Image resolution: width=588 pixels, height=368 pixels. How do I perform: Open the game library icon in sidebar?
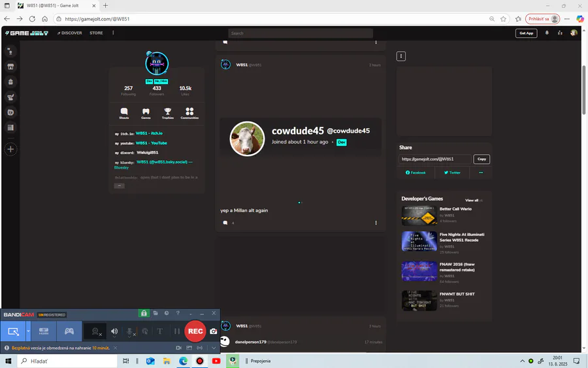[x=10, y=127]
